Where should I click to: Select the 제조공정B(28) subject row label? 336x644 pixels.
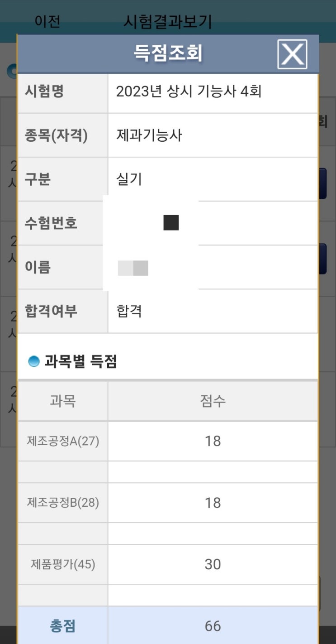63,503
